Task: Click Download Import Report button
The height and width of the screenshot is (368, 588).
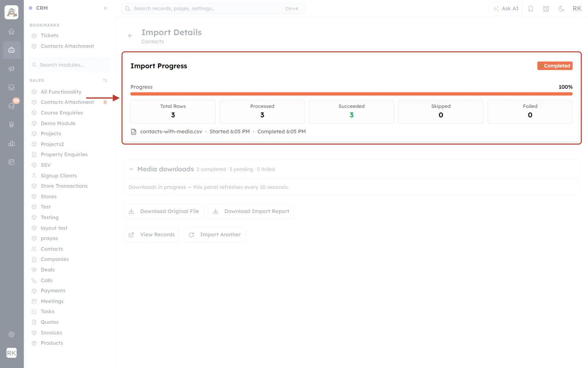Action: 251,211
